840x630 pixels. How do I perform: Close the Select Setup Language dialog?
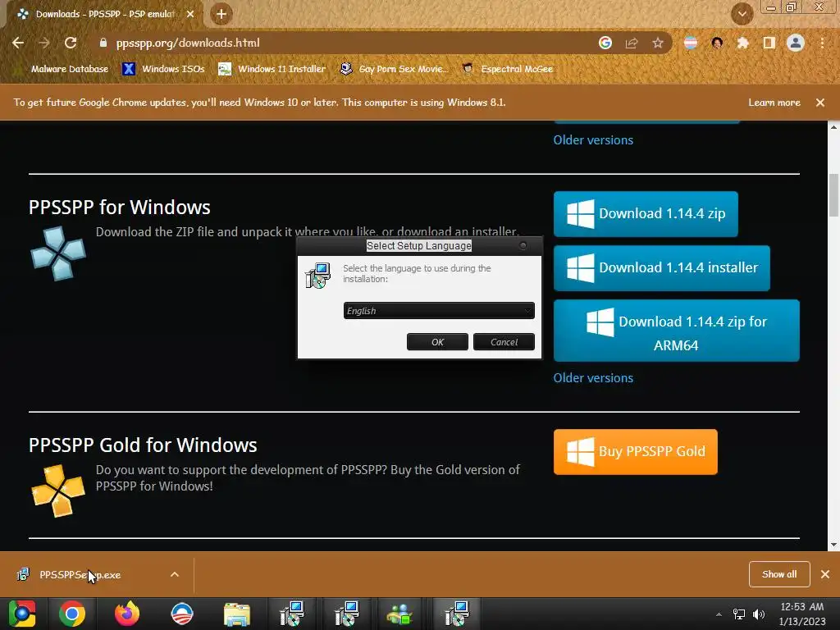[x=523, y=245]
